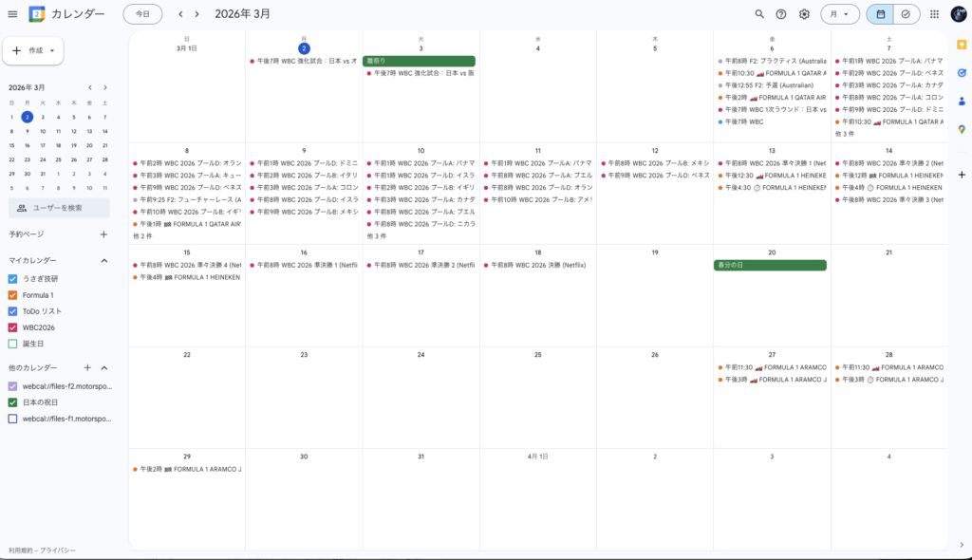Enable the 誕生日 calendar checkbox
This screenshot has width=972, height=560.
click(x=12, y=344)
